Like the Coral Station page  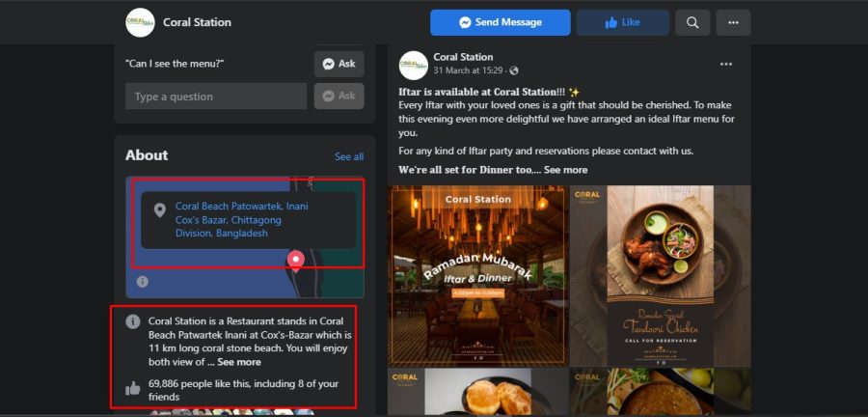pos(623,23)
